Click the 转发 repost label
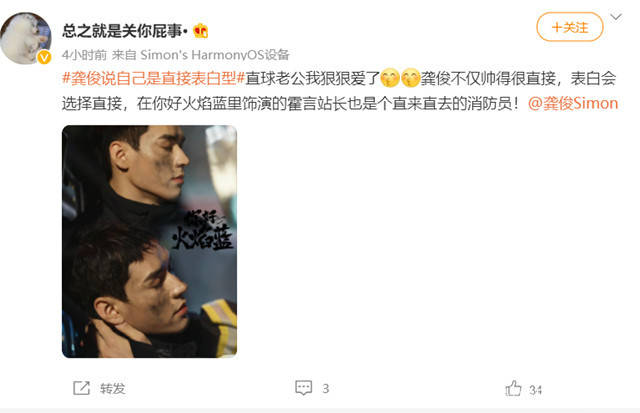Image resolution: width=640 pixels, height=413 pixels. tap(112, 389)
